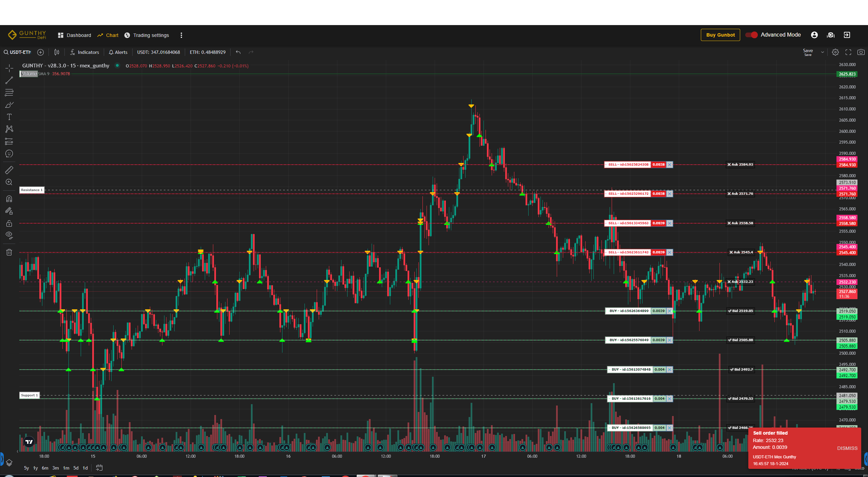The image size is (868, 477).
Task: Toggle lock all drawing tools
Action: [9, 223]
